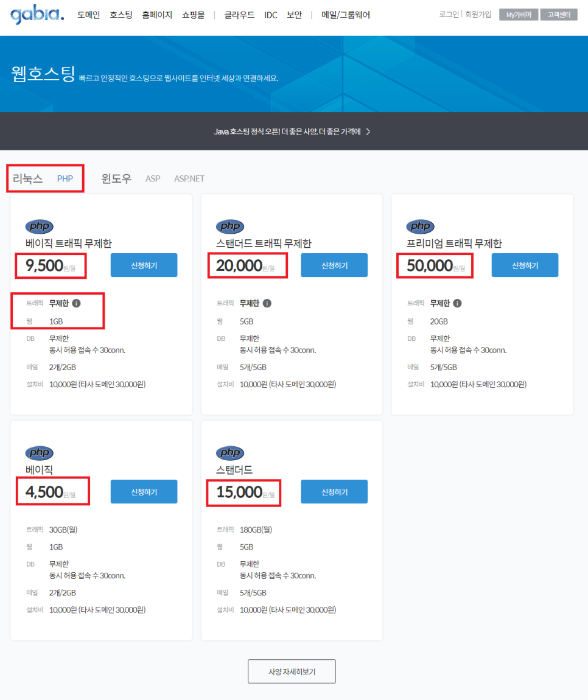Open the 도메인 menu

[88, 15]
